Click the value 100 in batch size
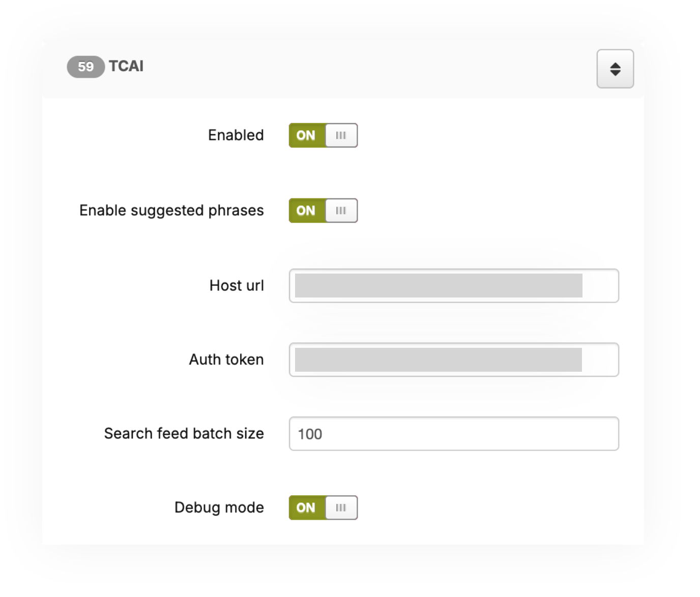This screenshot has height=597, width=700. (310, 434)
